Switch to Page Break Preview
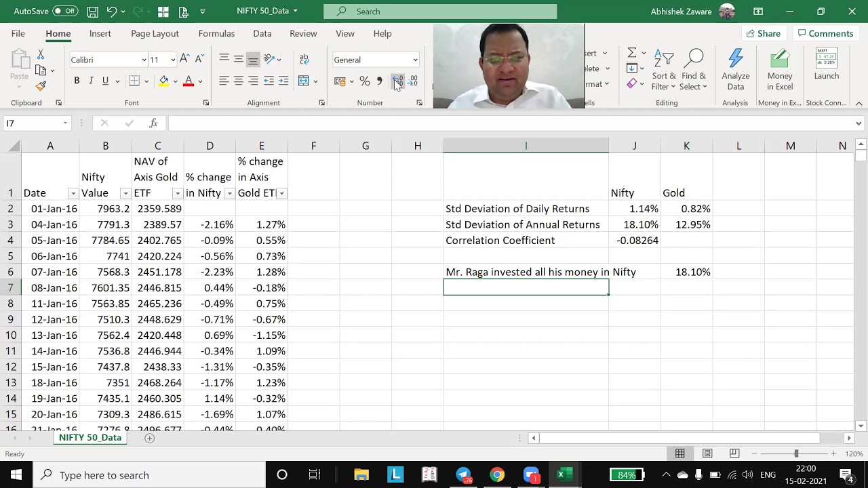 click(734, 453)
